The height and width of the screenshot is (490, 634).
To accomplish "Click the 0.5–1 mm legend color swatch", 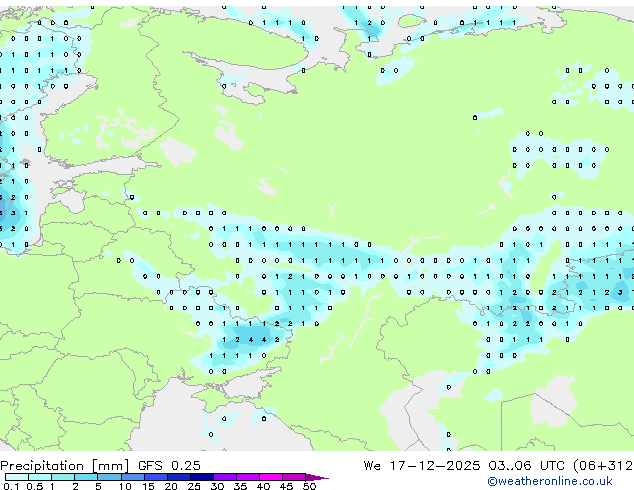I will (x=40, y=477).
